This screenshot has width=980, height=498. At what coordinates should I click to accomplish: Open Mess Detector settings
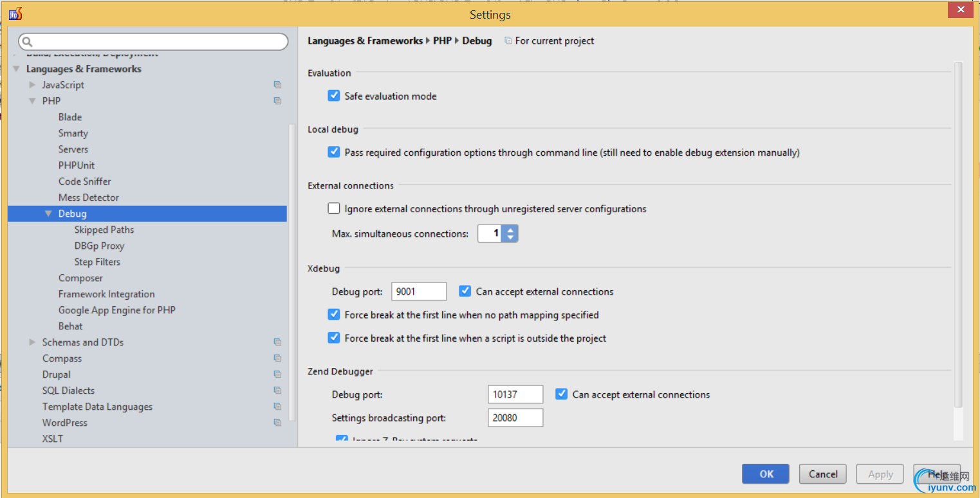pos(89,198)
